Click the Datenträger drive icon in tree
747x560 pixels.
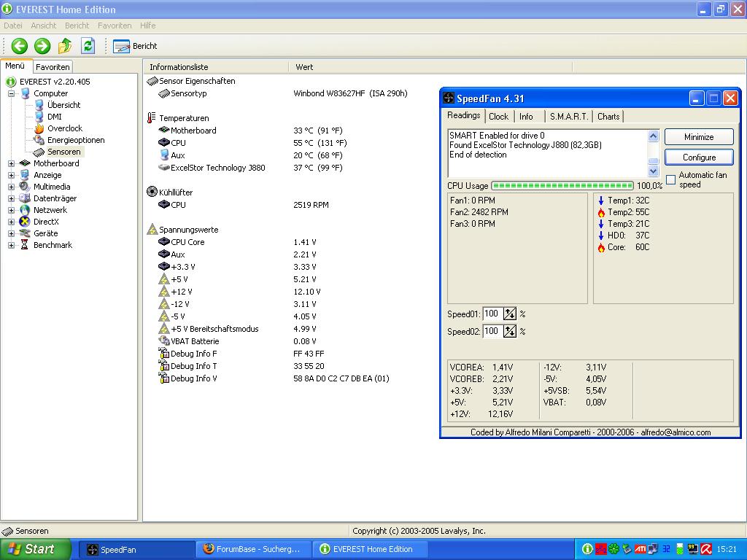25,198
